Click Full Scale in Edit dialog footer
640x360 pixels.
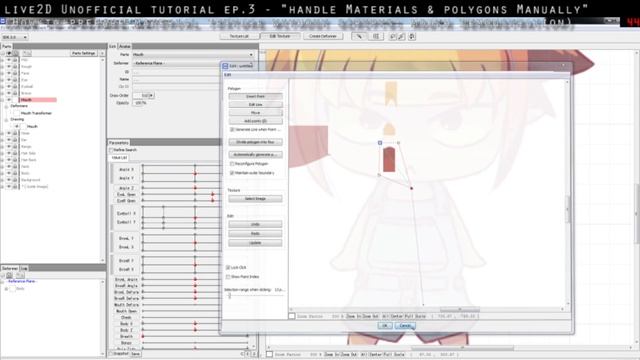click(x=415, y=316)
